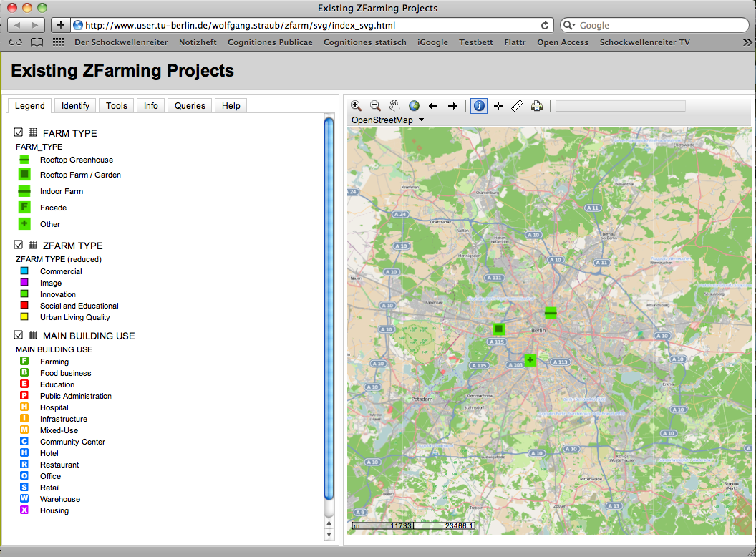Image resolution: width=756 pixels, height=557 pixels.
Task: Expand bookmarks bar overflow chevron
Action: tap(747, 42)
